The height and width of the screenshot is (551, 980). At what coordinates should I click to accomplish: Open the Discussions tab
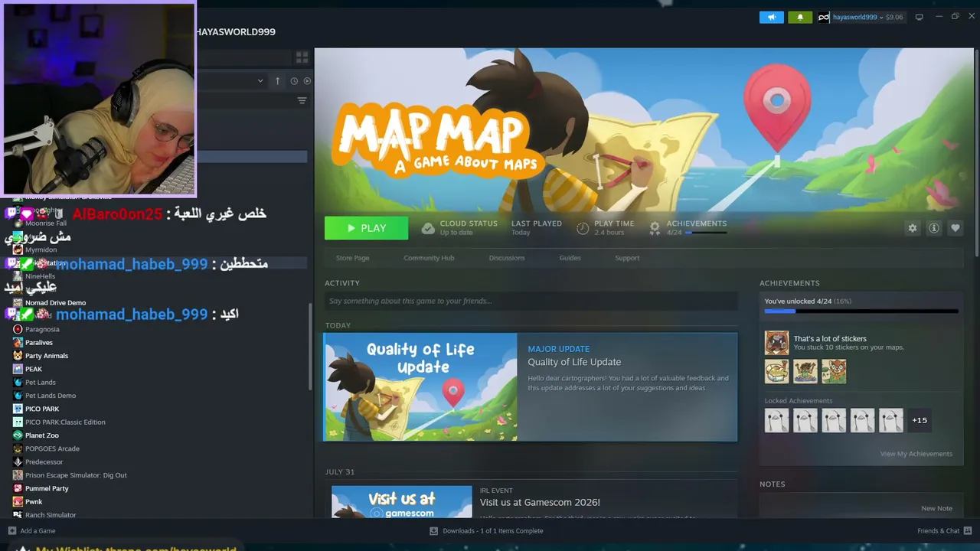(x=507, y=258)
